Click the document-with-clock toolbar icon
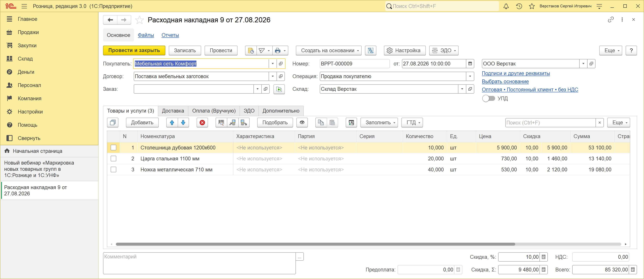Viewport: 644px width, 279px height. (251, 51)
